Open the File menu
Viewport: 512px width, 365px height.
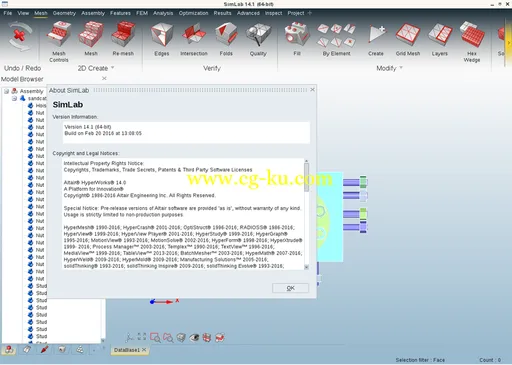[x=8, y=13]
